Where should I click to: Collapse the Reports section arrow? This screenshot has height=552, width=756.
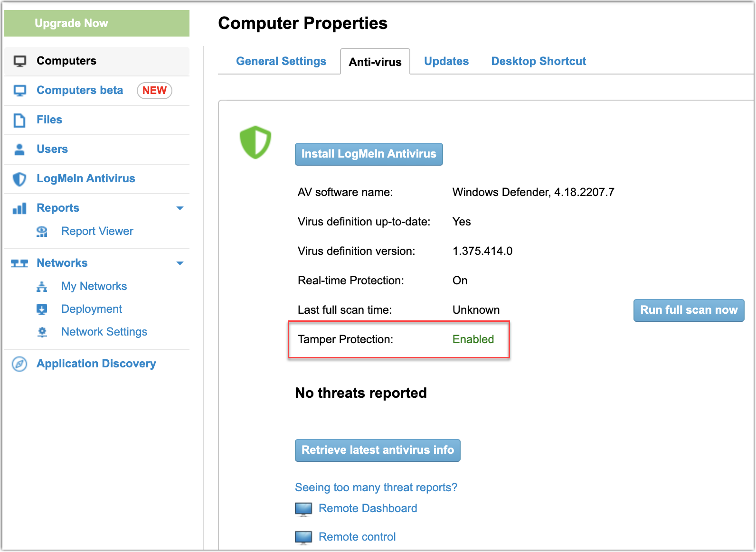click(180, 208)
